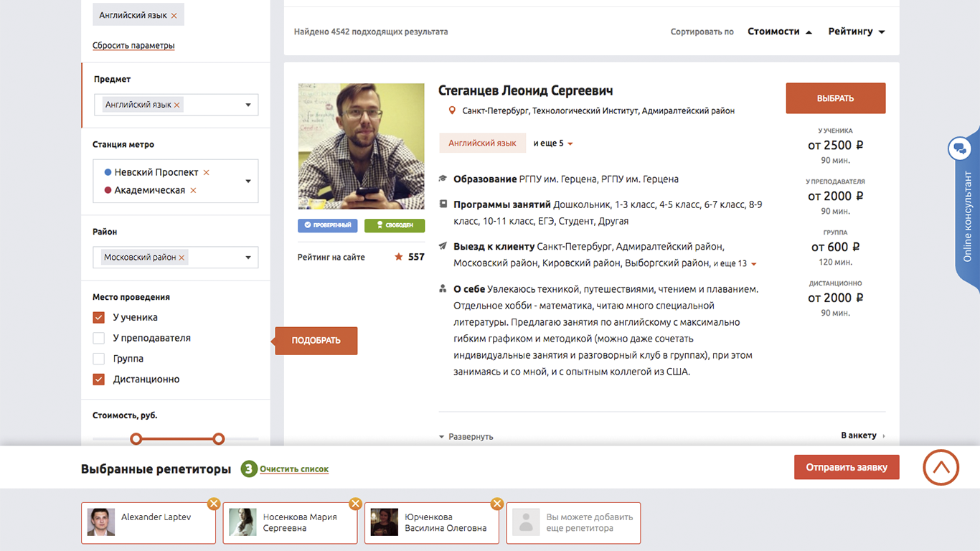The image size is (980, 551).
Task: Click the tutor name Стеганцев Леонид Сергеевич
Action: [526, 91]
